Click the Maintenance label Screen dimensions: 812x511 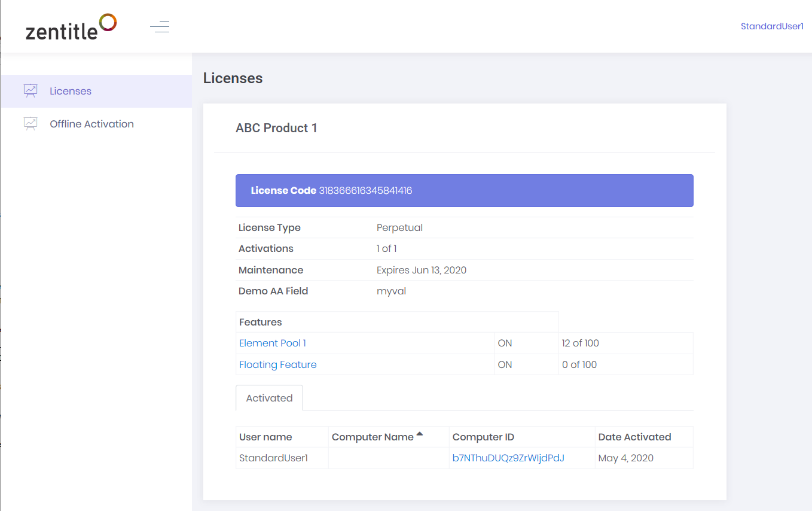point(270,270)
